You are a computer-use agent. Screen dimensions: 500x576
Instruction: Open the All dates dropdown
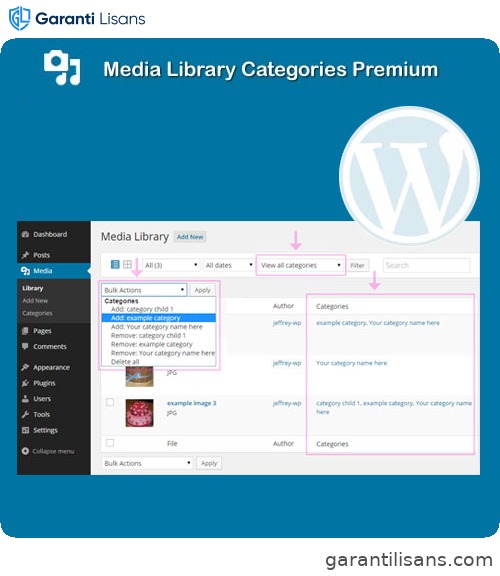pos(229,265)
